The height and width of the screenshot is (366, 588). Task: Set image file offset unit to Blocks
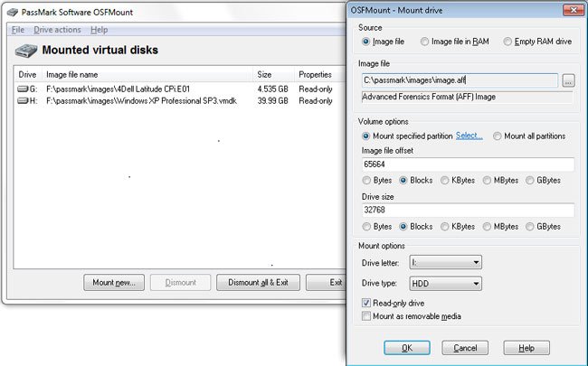pos(403,181)
